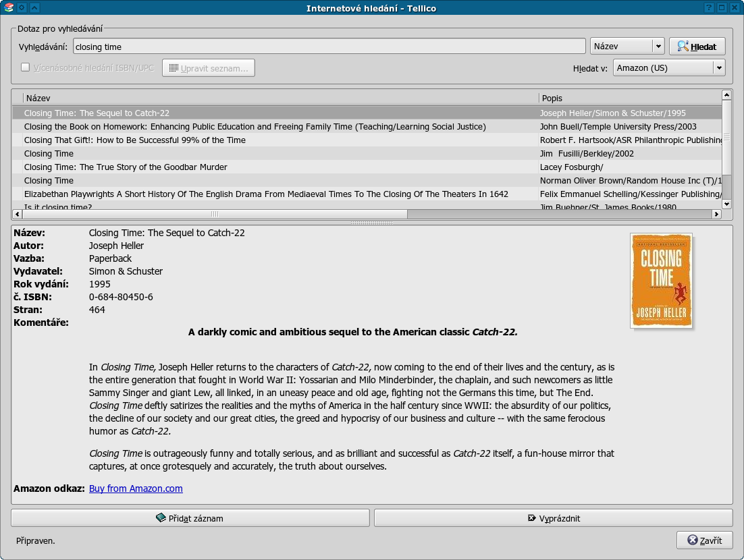The image size is (744, 560).
Task: Click the "Připraven." status bar text
Action: (x=36, y=540)
